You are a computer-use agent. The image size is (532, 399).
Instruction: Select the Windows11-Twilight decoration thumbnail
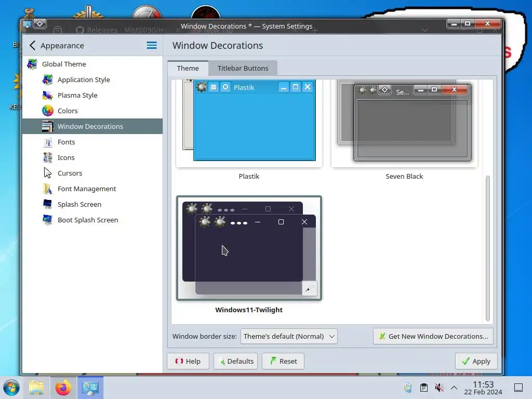(249, 248)
